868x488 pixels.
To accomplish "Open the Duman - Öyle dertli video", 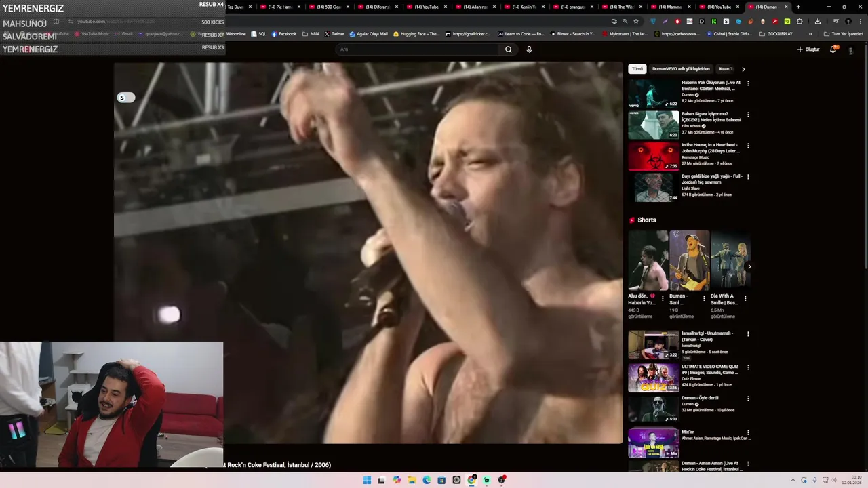I will pos(653,409).
